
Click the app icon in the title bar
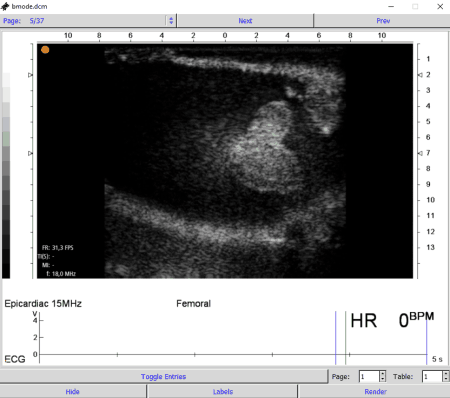point(5,6)
